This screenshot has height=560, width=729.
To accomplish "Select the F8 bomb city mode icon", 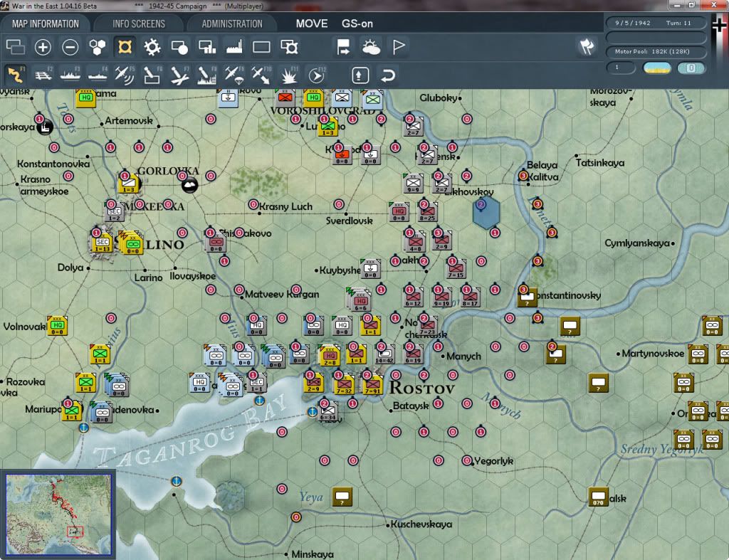I will click(x=207, y=75).
